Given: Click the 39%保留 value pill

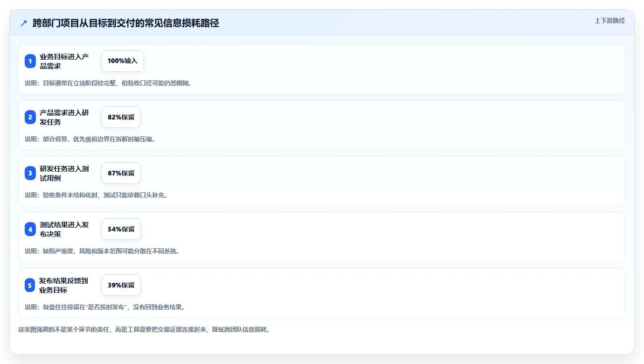Looking at the screenshot, I should [121, 285].
